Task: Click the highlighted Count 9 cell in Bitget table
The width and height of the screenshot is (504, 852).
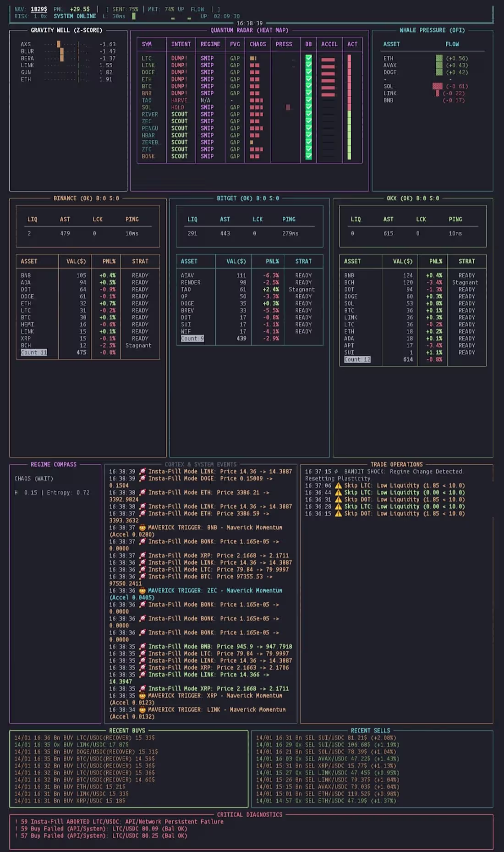Action: [x=192, y=338]
